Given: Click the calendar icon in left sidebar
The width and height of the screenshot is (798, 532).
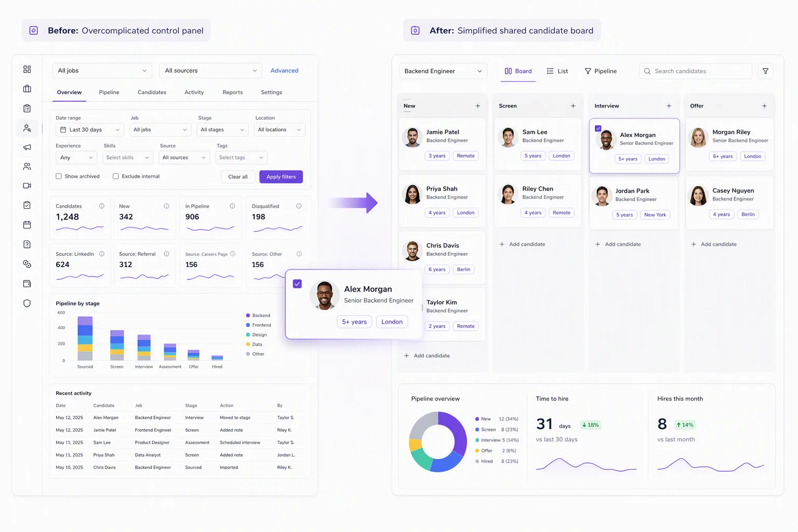Looking at the screenshot, I should [x=27, y=224].
